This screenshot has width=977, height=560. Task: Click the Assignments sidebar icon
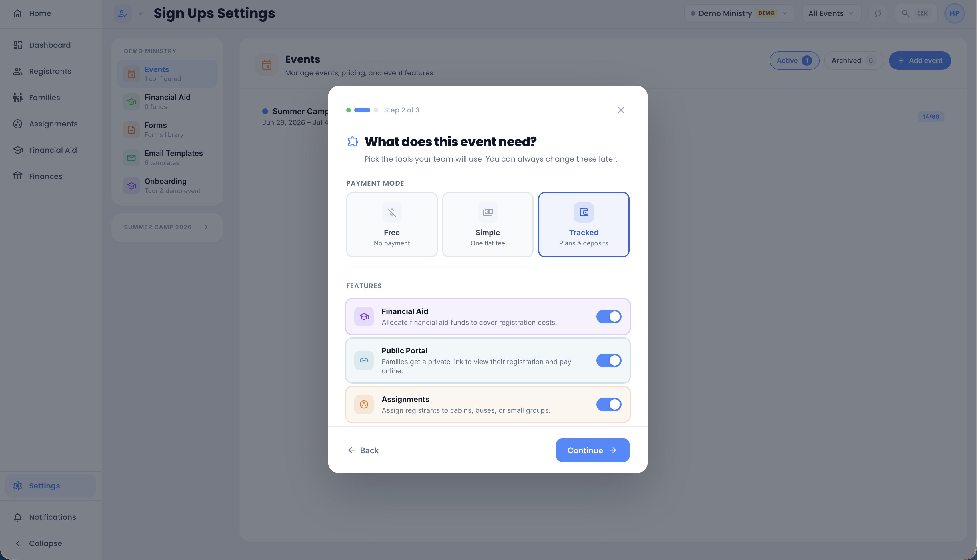(x=17, y=124)
